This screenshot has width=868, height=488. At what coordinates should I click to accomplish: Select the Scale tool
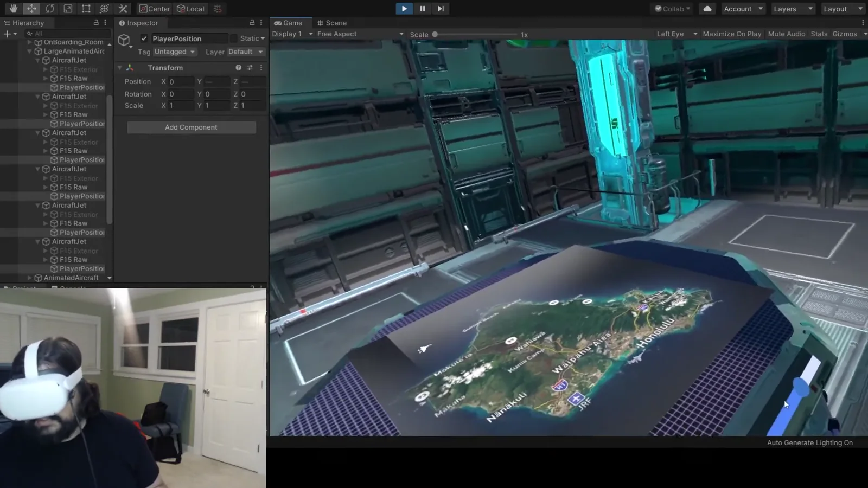(x=68, y=9)
